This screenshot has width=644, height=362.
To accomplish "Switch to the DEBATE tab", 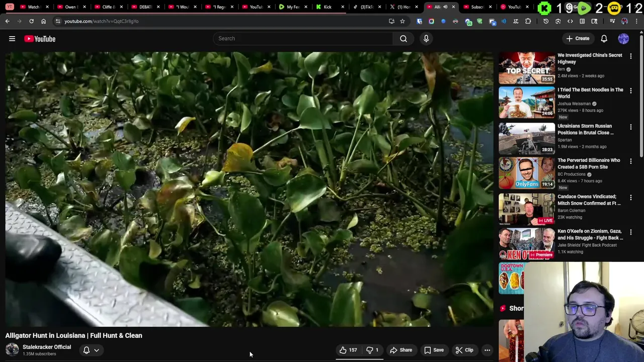I will (145, 7).
